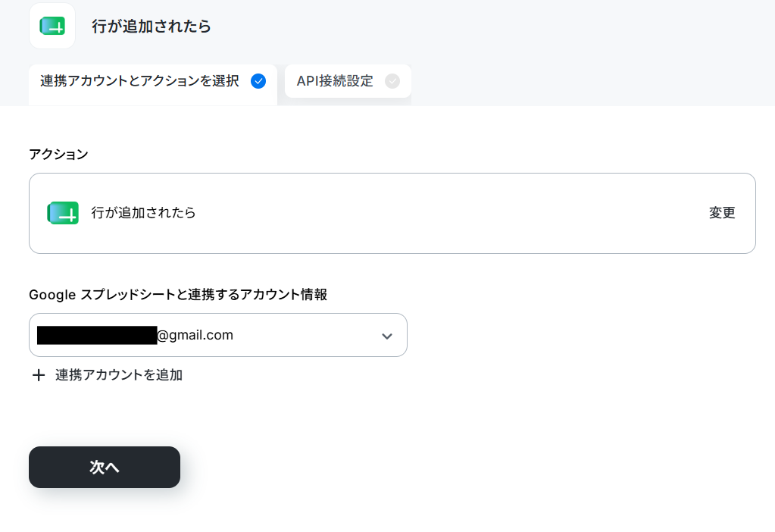775x532 pixels.
Task: Select the @gmail.com text in account field
Action: point(195,335)
